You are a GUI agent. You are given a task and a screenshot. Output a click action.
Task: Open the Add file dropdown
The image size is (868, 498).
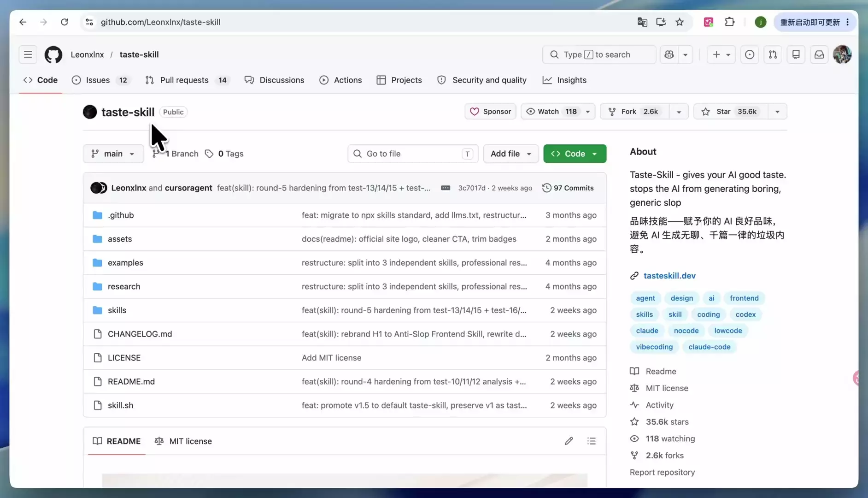coord(510,154)
